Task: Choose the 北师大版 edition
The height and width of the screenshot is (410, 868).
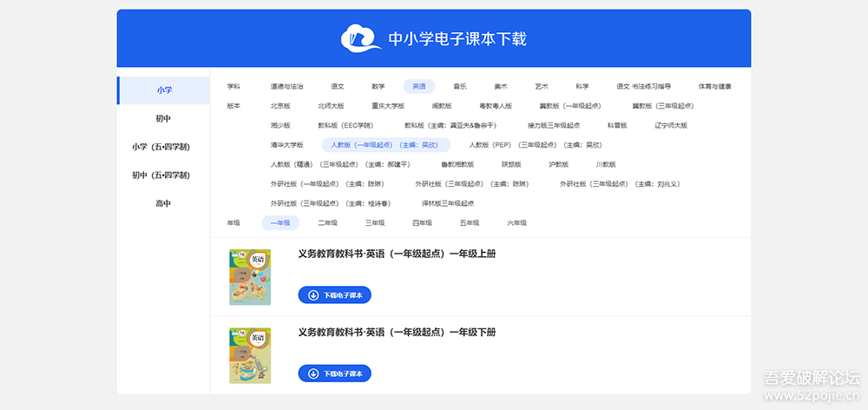Action: (331, 106)
